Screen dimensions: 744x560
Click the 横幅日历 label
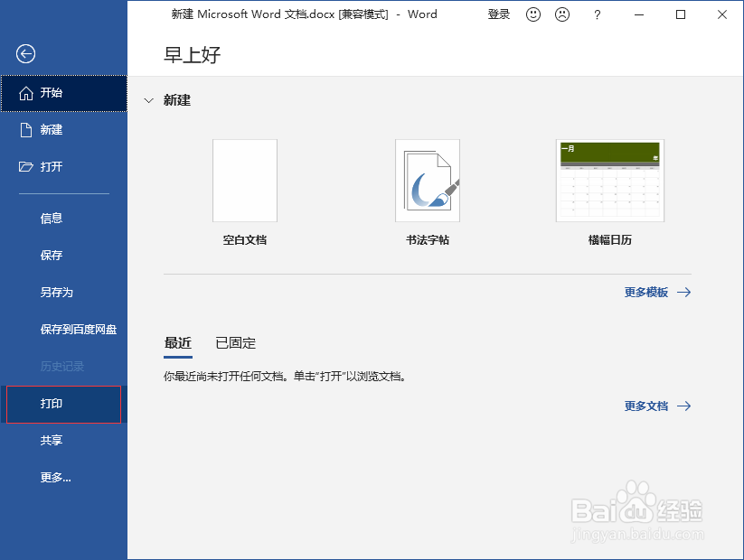click(x=610, y=240)
